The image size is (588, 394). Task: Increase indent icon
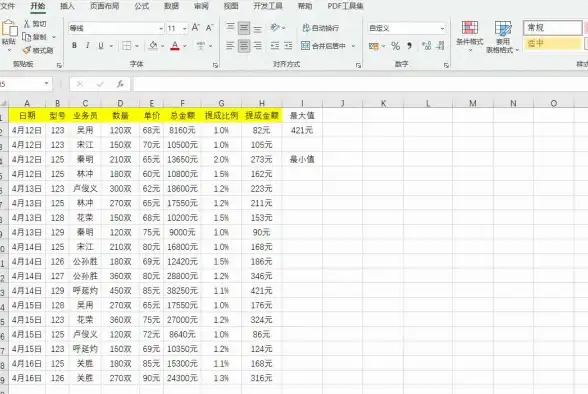click(x=288, y=46)
